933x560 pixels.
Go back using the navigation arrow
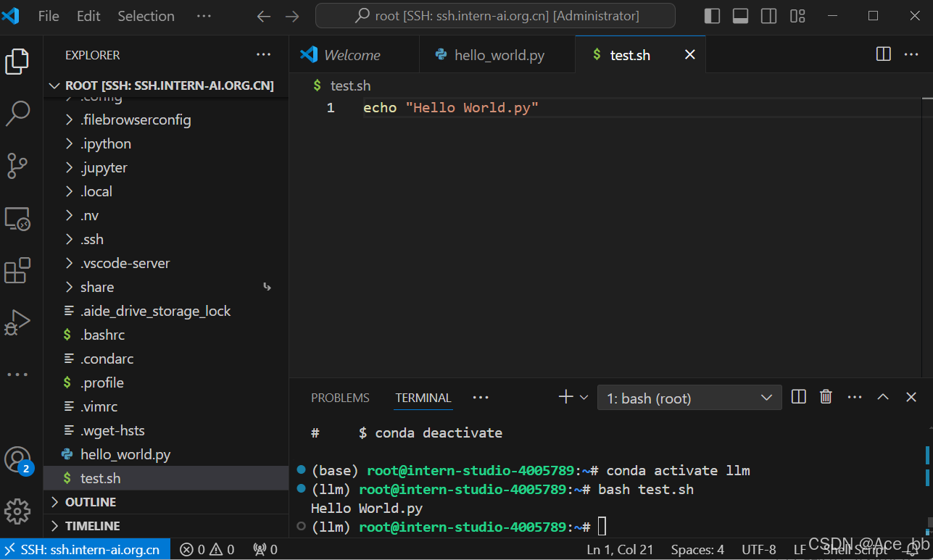point(264,16)
